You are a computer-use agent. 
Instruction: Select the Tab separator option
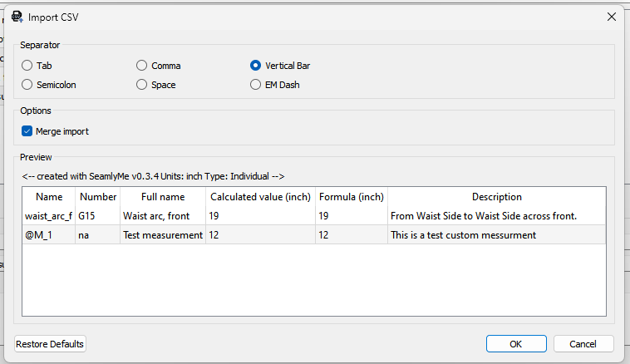27,66
